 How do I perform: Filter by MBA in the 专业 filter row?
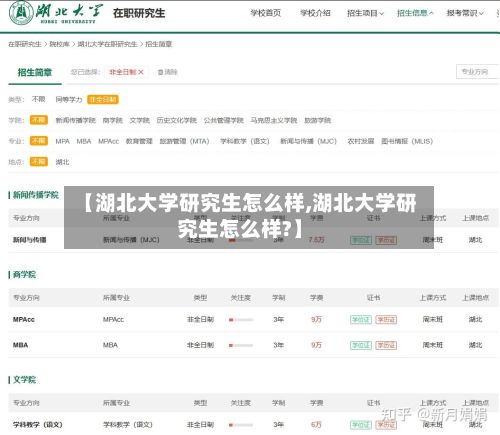click(84, 141)
